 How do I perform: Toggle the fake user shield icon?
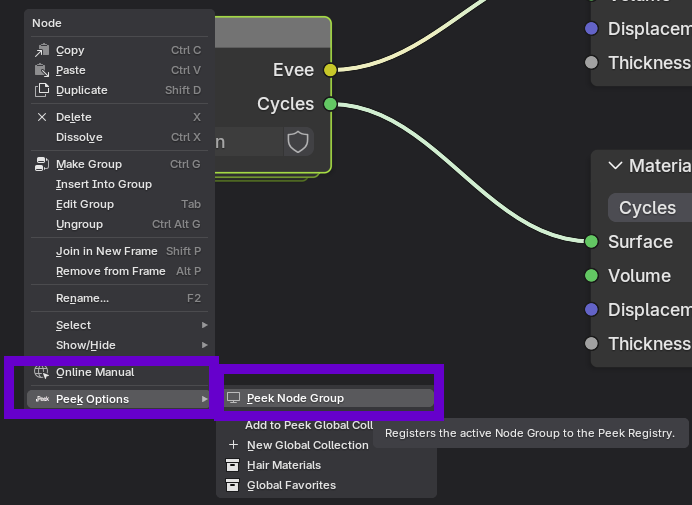tap(298, 142)
